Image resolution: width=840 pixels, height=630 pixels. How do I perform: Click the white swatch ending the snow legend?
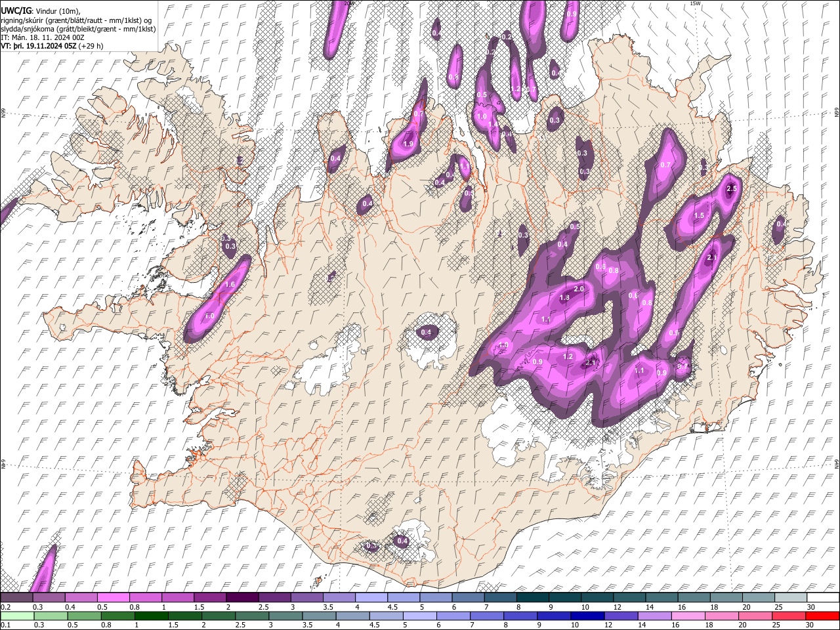pyautogui.click(x=823, y=598)
